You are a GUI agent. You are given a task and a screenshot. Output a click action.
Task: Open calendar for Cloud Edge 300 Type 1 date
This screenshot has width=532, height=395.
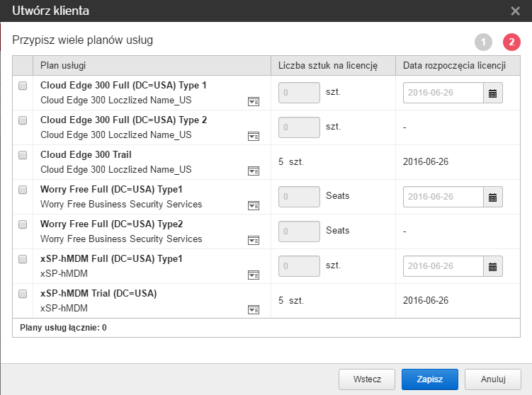point(493,93)
